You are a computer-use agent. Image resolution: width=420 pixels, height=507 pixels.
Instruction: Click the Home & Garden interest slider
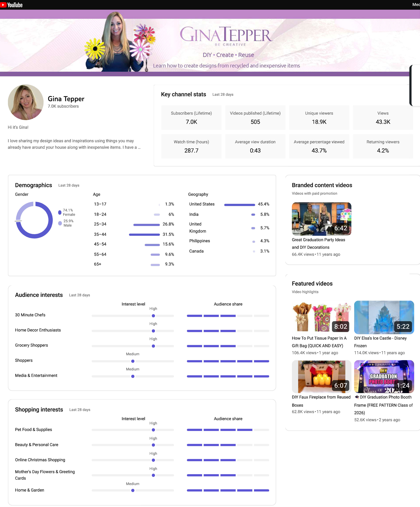pyautogui.click(x=133, y=490)
